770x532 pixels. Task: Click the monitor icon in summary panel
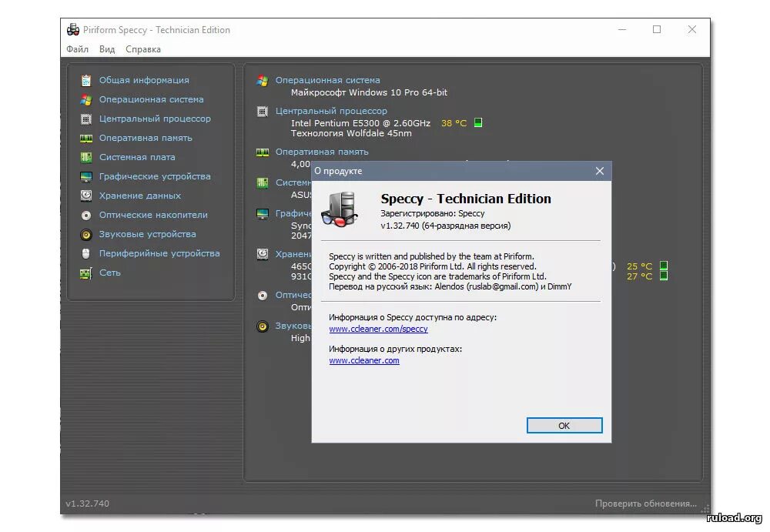pyautogui.click(x=263, y=214)
